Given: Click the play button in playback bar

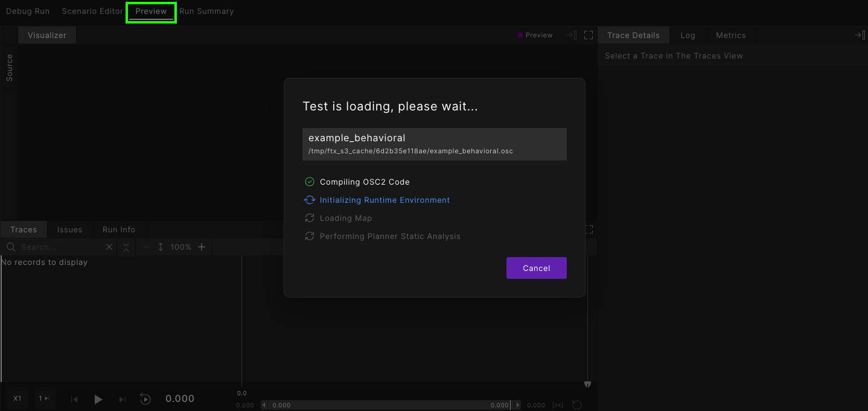Looking at the screenshot, I should coord(98,399).
